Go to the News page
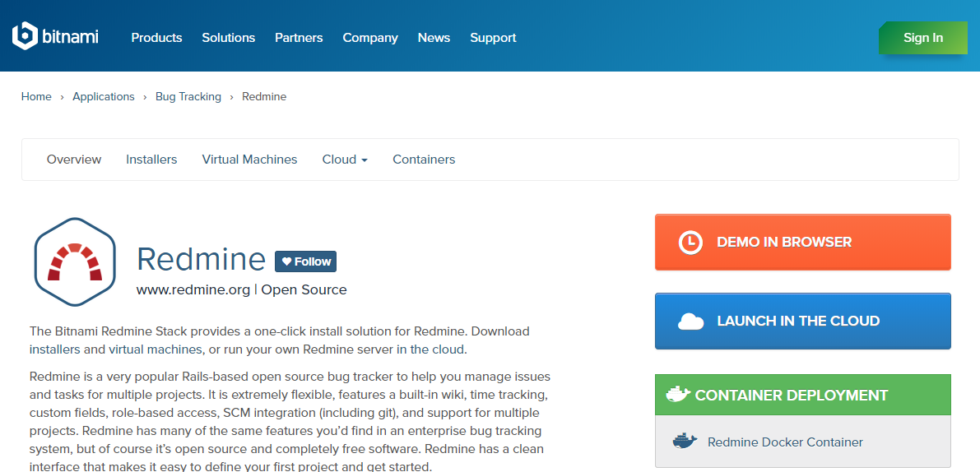The width and height of the screenshot is (980, 472). pos(434,38)
